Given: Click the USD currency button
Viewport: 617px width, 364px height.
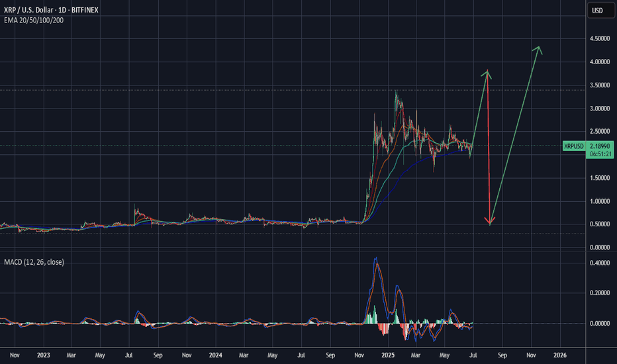Looking at the screenshot, I should click(600, 10).
